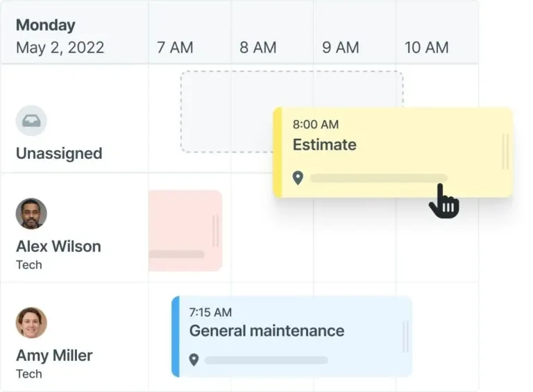Click the resize grip on General maintenance card
This screenshot has width=533, height=392.
405,336
